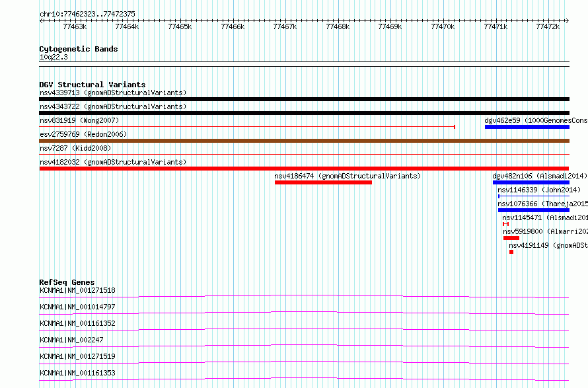Screen dimensions: 588x388
Task: Click the nsv4182032 gnomAD variant label
Action: coord(113,162)
